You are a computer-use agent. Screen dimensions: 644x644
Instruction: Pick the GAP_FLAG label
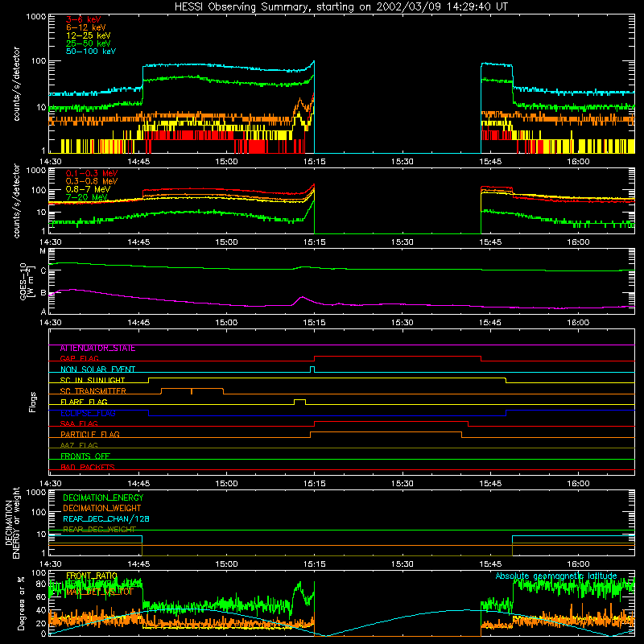click(x=79, y=358)
